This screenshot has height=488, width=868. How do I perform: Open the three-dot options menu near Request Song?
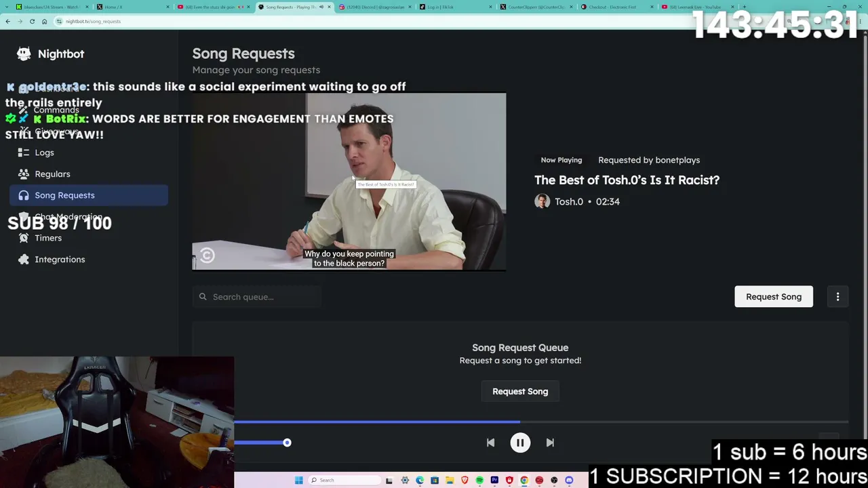pos(837,296)
